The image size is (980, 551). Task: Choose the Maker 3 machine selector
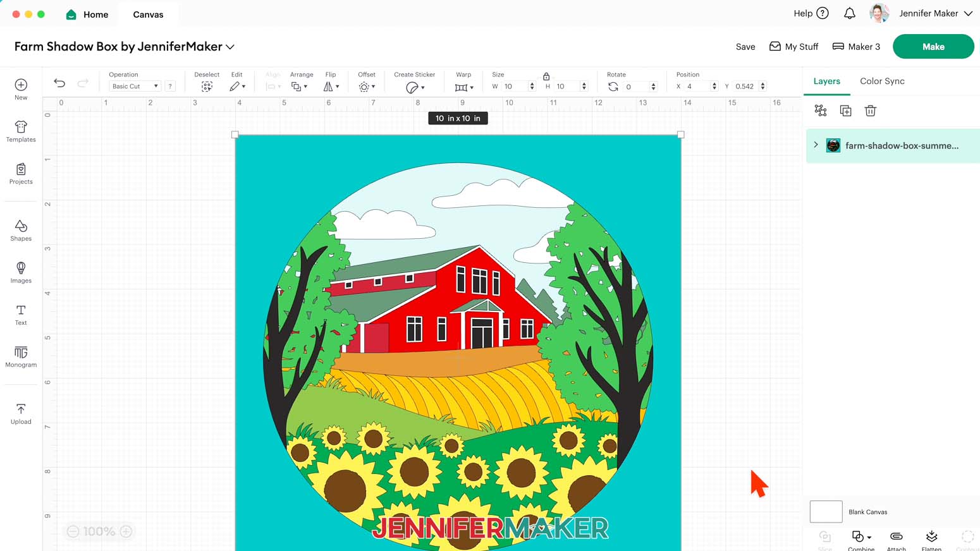point(856,47)
